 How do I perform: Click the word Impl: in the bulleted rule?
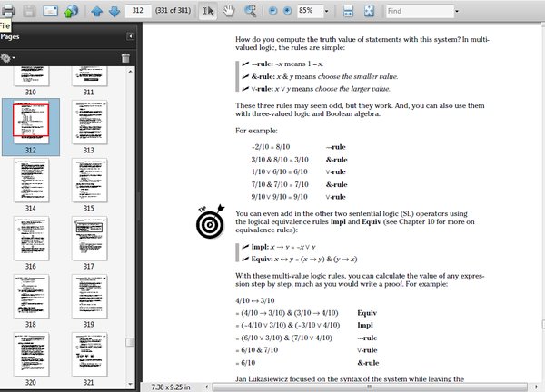(260, 247)
